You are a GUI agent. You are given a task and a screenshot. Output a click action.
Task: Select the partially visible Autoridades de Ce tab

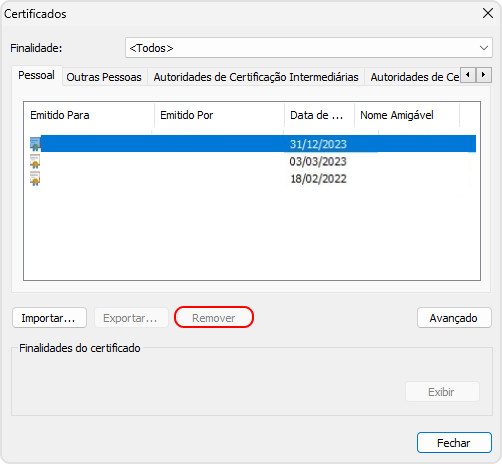tap(413, 77)
